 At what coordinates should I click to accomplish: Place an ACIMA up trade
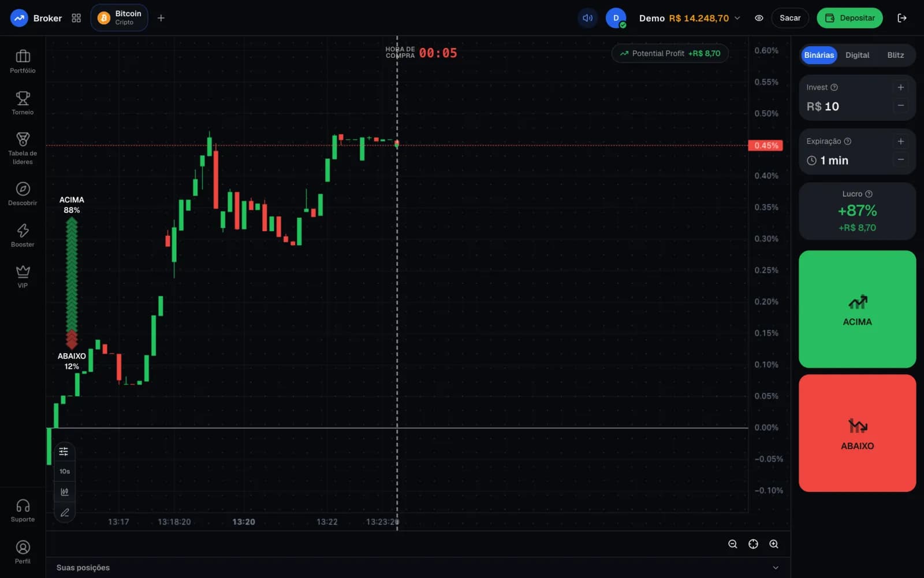click(x=857, y=309)
